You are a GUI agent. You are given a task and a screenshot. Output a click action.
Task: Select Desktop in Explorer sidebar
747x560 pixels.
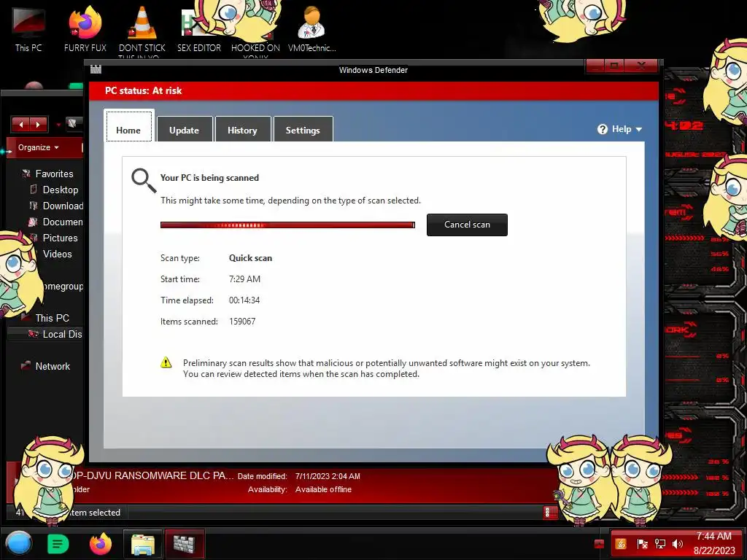pos(61,190)
